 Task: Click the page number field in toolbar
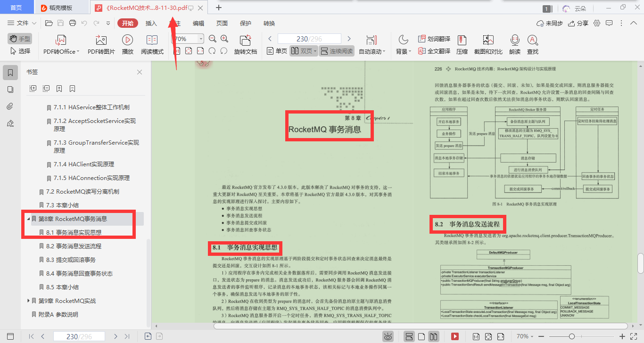coord(309,39)
